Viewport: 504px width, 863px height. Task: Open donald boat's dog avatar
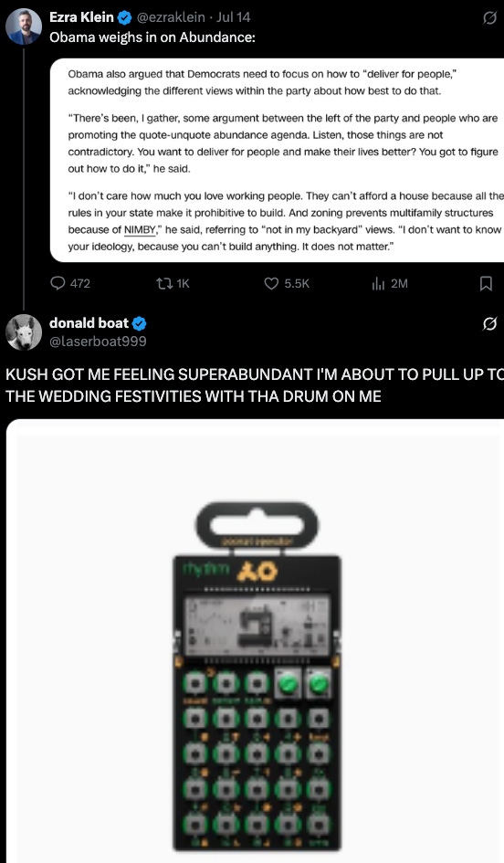(24, 332)
